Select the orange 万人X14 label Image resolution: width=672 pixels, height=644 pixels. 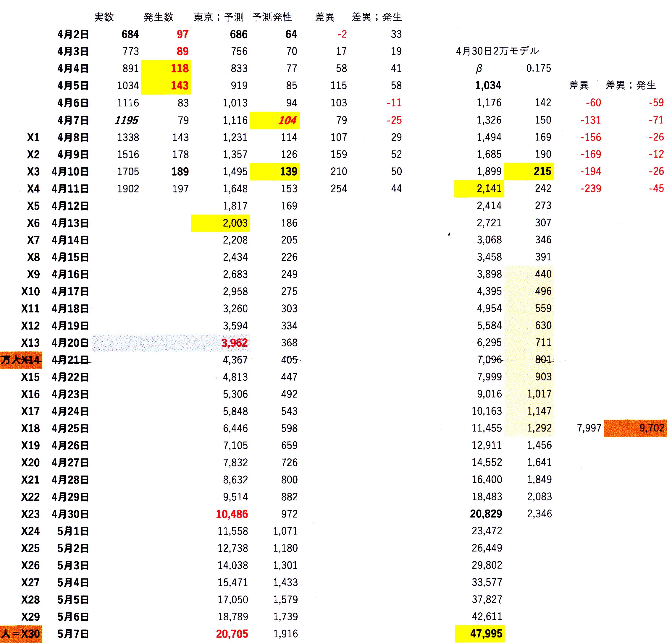click(21, 360)
